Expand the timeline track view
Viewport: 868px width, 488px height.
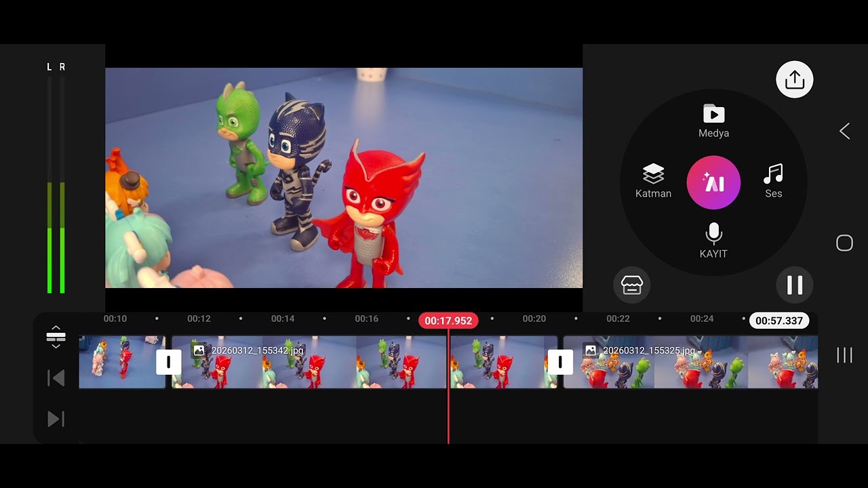click(x=56, y=336)
